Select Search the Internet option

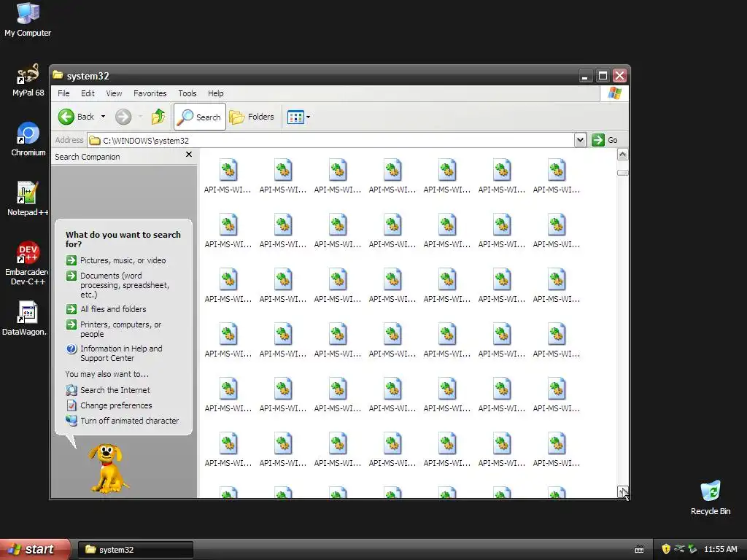click(x=108, y=390)
